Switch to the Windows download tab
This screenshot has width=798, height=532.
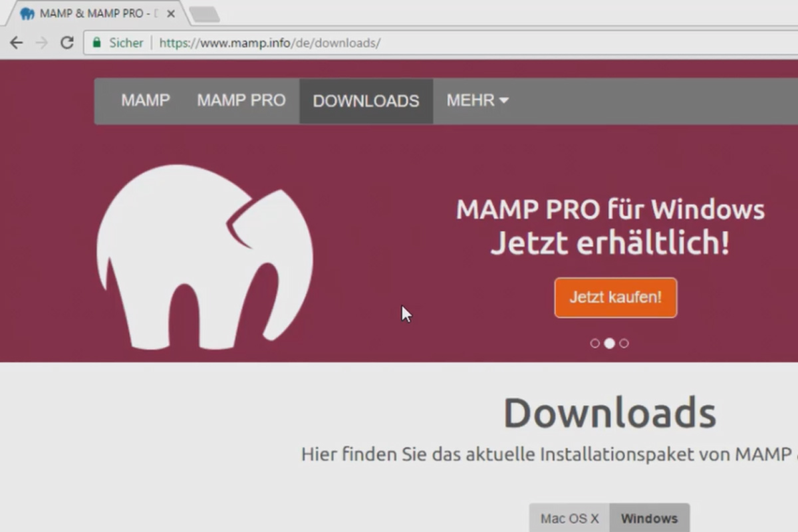point(649,518)
